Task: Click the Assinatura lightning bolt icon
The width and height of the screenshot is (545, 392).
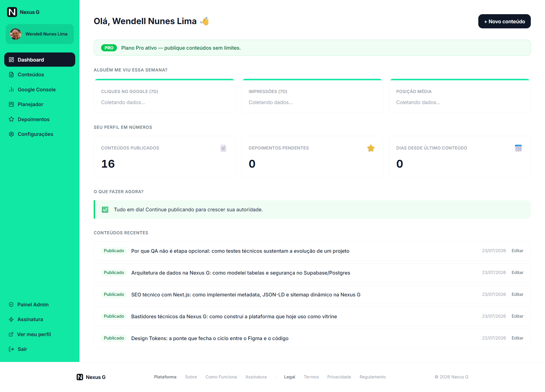Action: (x=11, y=319)
